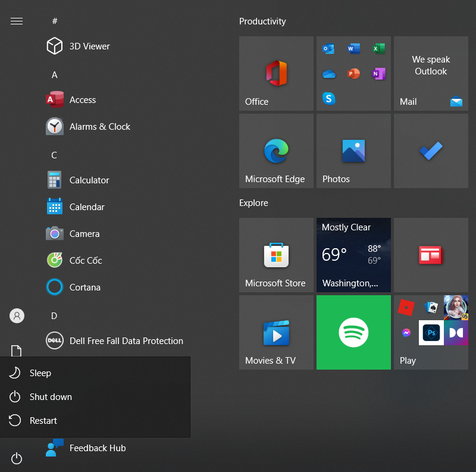Launch PowerPoint from the Office apps folder tile
Screen dimensions: 476x472
pyautogui.click(x=353, y=74)
